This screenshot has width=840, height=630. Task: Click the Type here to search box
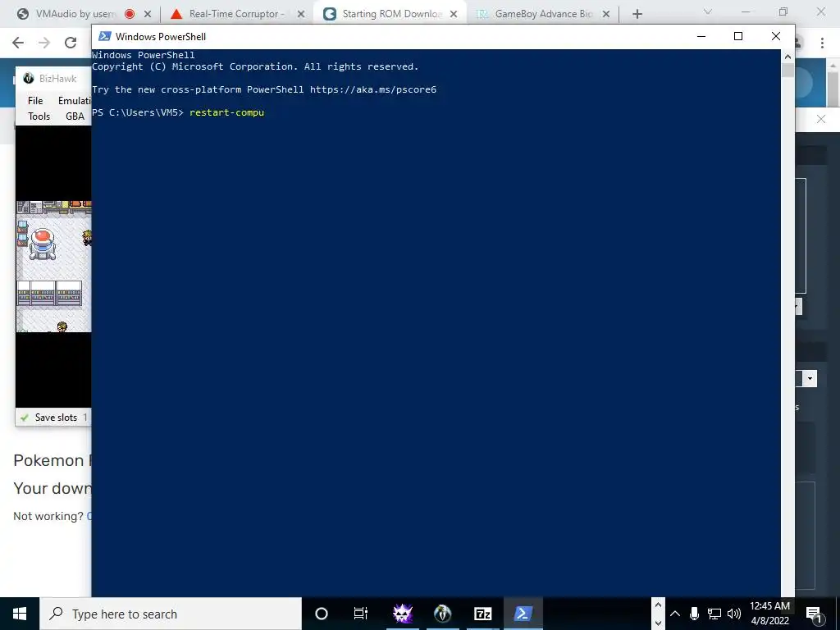click(171, 614)
